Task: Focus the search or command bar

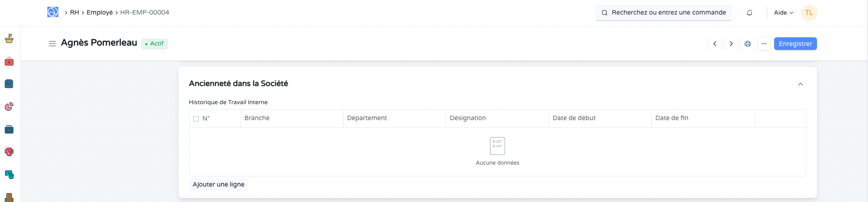Action: click(x=664, y=13)
